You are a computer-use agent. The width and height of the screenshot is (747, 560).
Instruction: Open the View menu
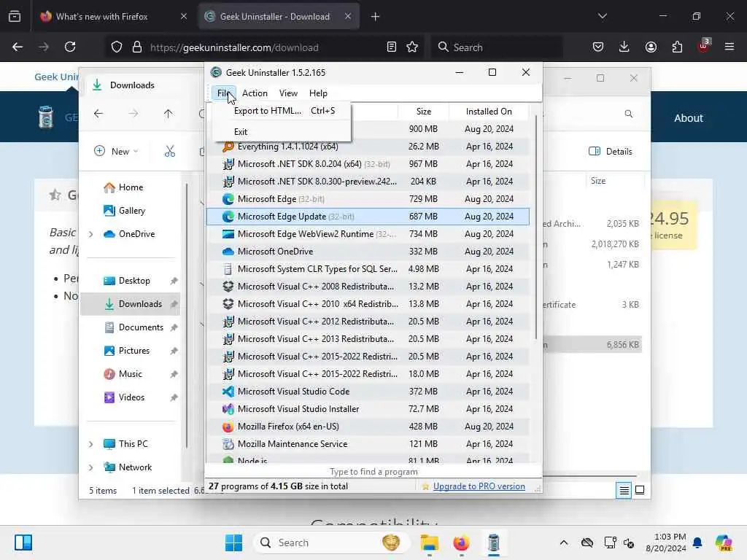[288, 93]
